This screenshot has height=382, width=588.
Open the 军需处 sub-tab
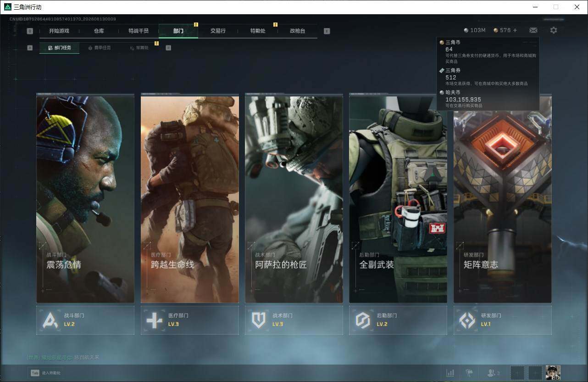pyautogui.click(x=139, y=48)
